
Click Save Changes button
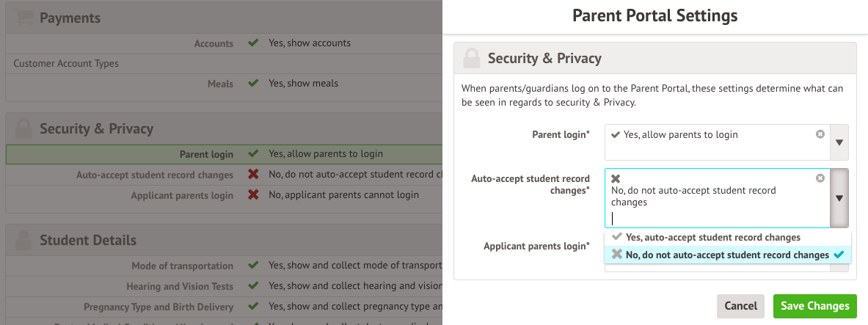click(814, 306)
